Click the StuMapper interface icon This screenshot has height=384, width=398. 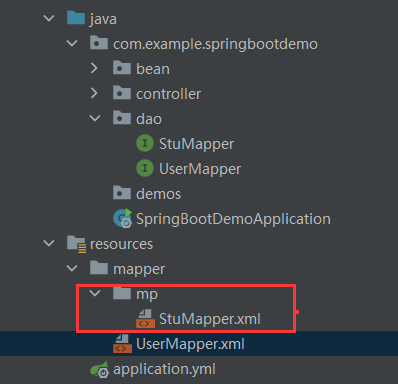point(145,144)
